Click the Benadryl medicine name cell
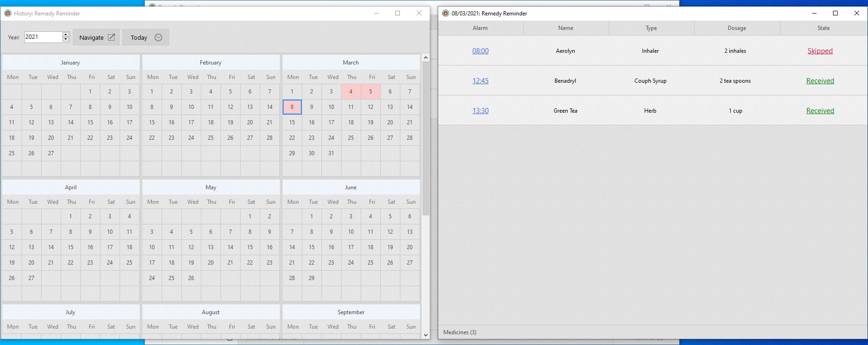Image resolution: width=868 pixels, height=345 pixels. [565, 81]
